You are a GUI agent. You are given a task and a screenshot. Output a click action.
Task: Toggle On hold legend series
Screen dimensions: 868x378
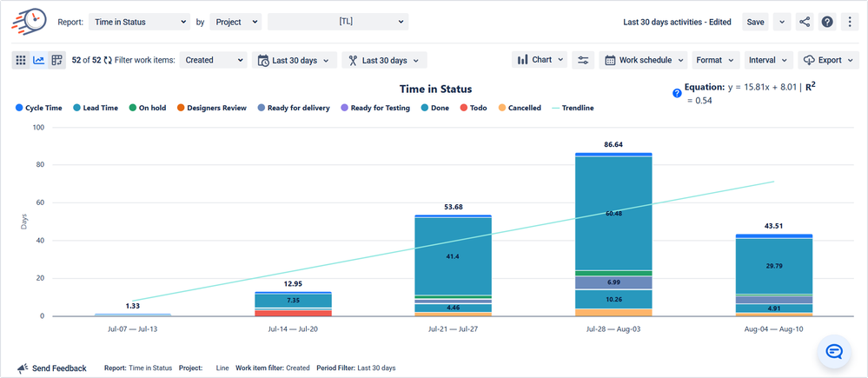click(x=147, y=108)
